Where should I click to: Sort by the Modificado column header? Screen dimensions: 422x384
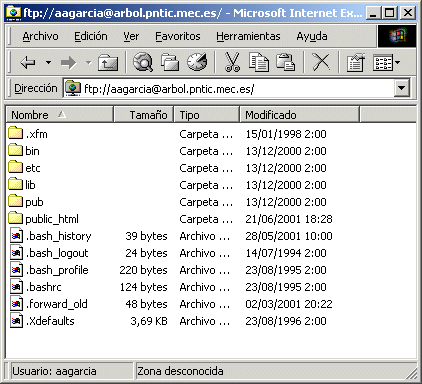(299, 115)
